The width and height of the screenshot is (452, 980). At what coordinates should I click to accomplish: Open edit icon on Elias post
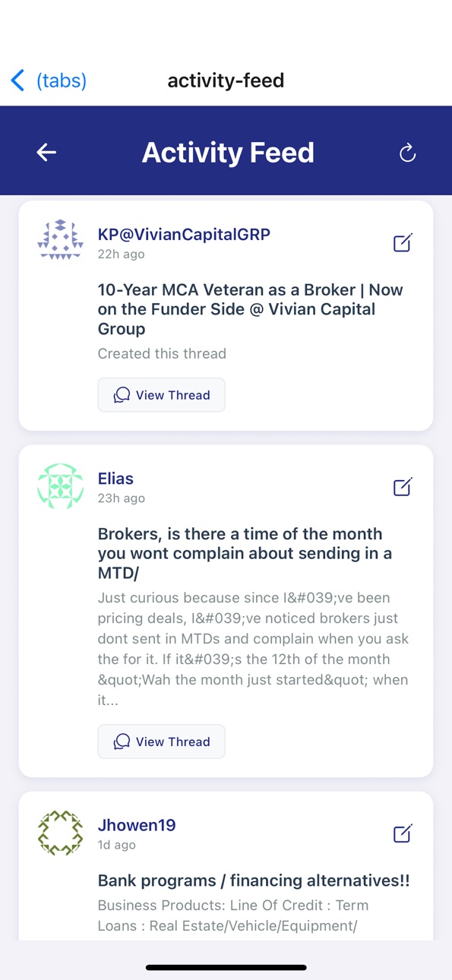tap(403, 487)
